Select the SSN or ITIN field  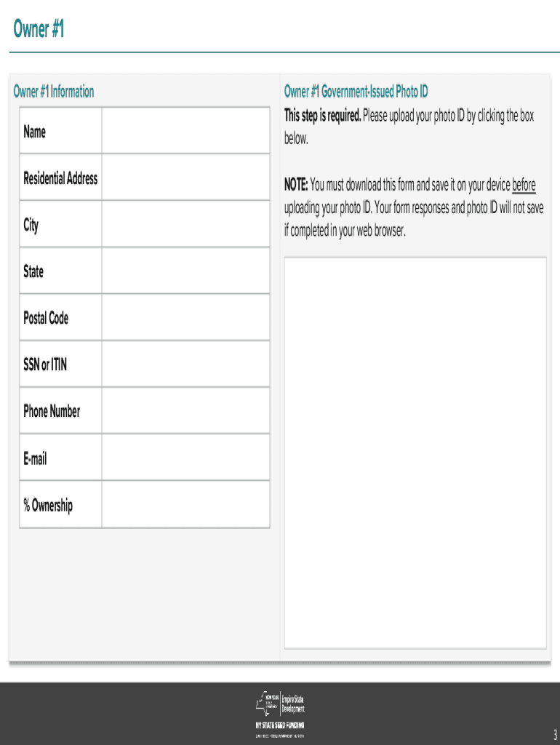[x=185, y=364]
